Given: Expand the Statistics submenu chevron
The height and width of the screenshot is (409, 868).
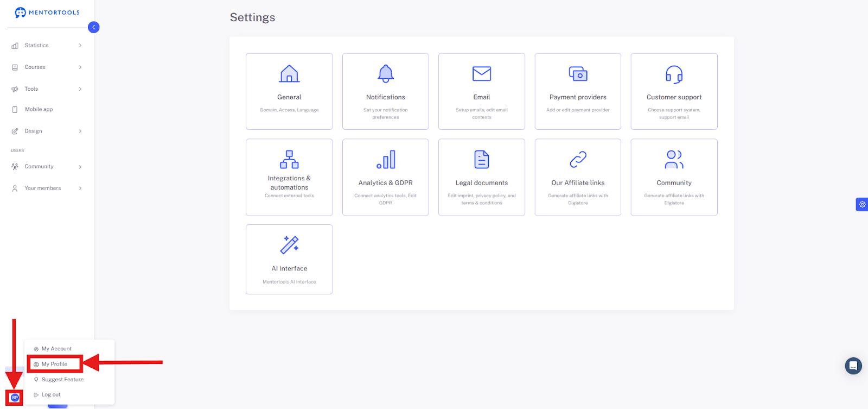Looking at the screenshot, I should (x=80, y=46).
